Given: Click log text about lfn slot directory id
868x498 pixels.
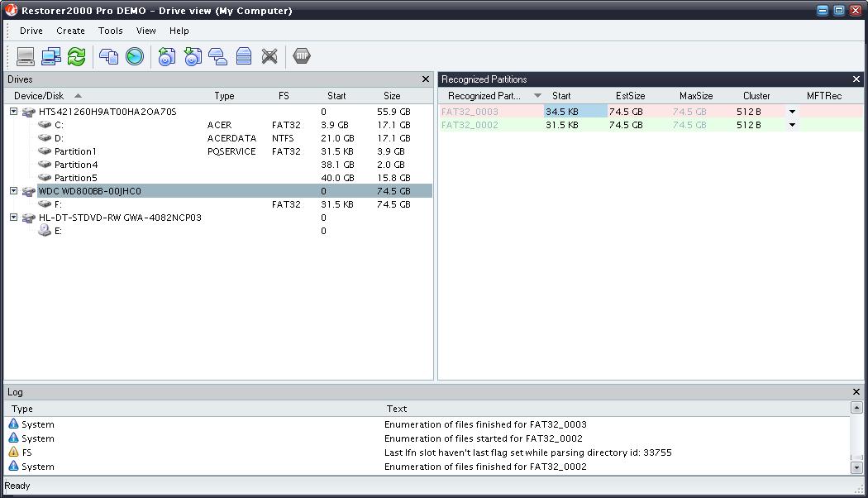Looking at the screenshot, I should [527, 453].
